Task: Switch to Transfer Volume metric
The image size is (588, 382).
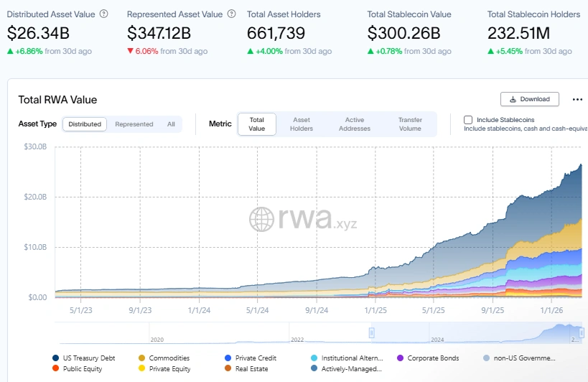Action: click(410, 124)
